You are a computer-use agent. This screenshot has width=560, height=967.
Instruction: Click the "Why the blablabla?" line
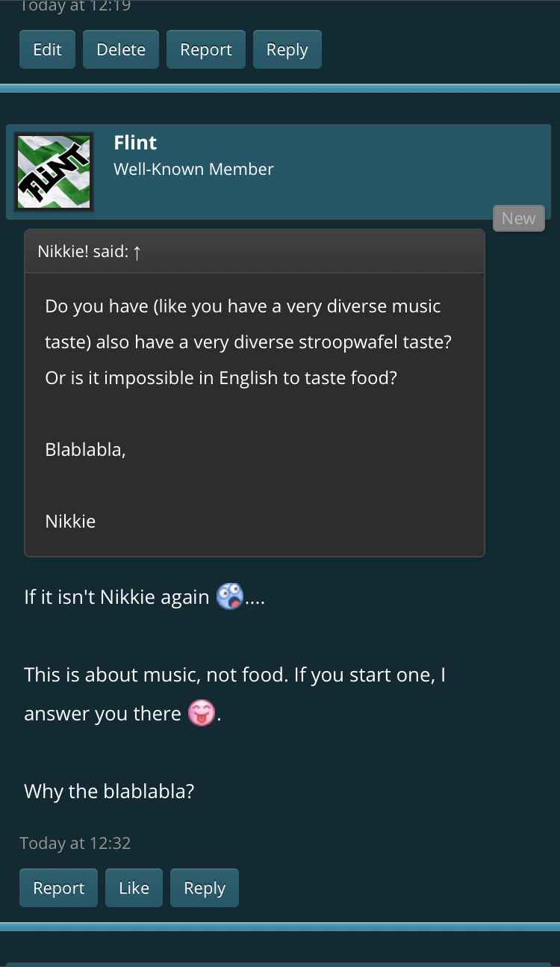[109, 791]
